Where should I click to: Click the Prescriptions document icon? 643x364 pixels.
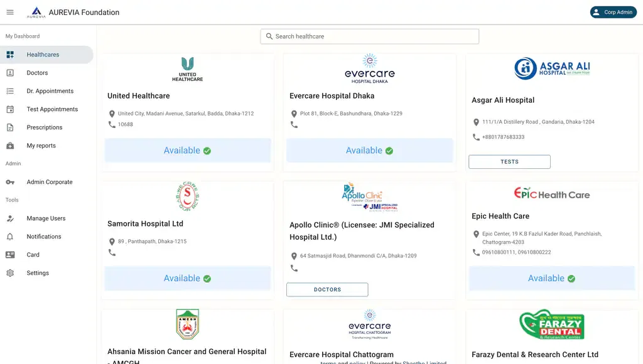tap(10, 127)
